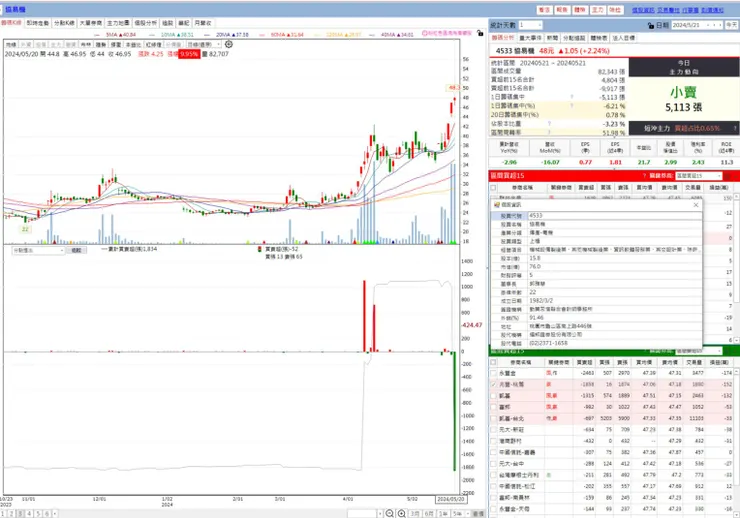Open the 分點進出 indicator dropdown below chart
This screenshot has width=740, height=518.
62,251
